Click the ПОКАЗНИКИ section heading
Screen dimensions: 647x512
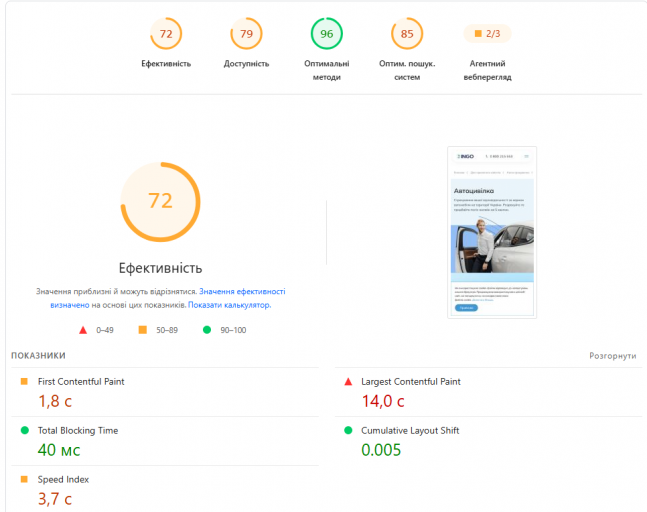38,356
